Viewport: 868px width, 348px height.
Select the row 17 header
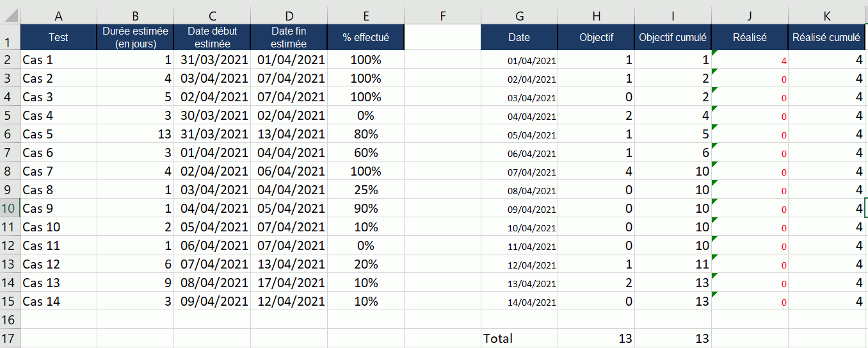point(10,338)
